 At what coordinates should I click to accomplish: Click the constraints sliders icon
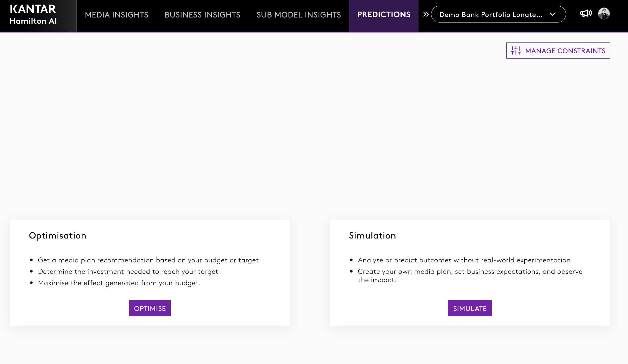[x=516, y=51]
